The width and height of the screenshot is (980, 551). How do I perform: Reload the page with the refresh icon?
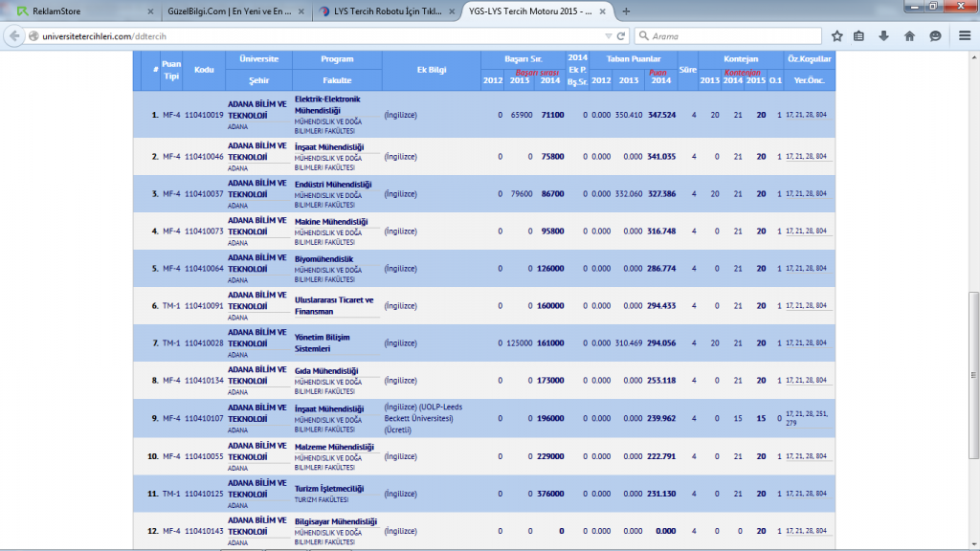[622, 36]
